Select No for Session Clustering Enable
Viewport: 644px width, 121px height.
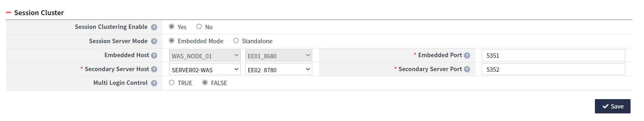(199, 27)
